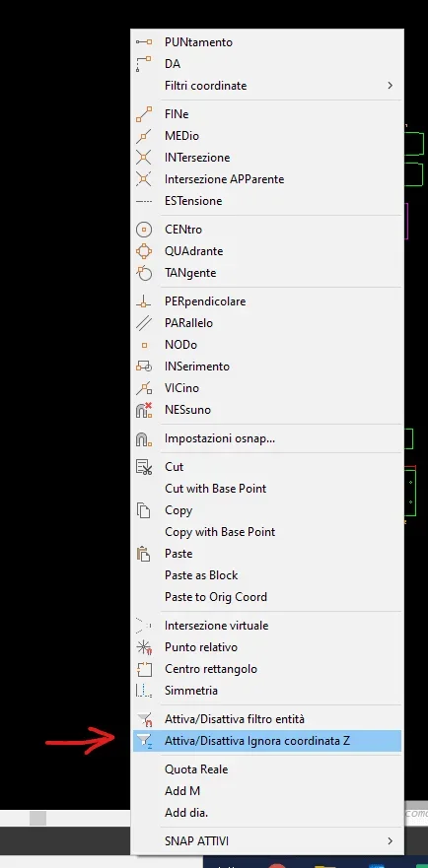Select the Centro rettangolo icon
The image size is (428, 868).
coord(144,669)
